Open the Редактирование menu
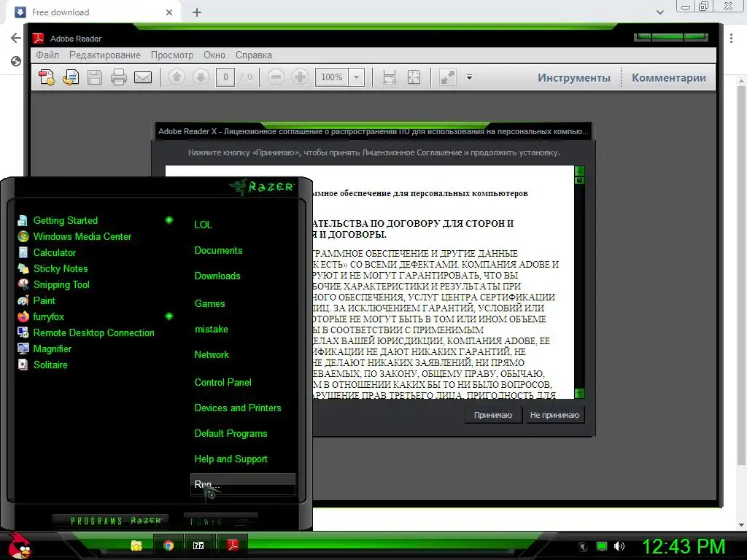 point(105,55)
